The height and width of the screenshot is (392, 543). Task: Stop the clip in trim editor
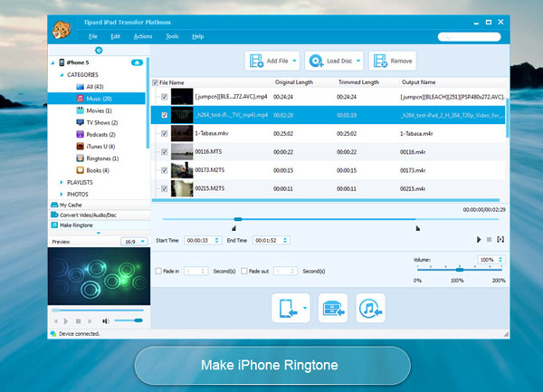click(489, 239)
